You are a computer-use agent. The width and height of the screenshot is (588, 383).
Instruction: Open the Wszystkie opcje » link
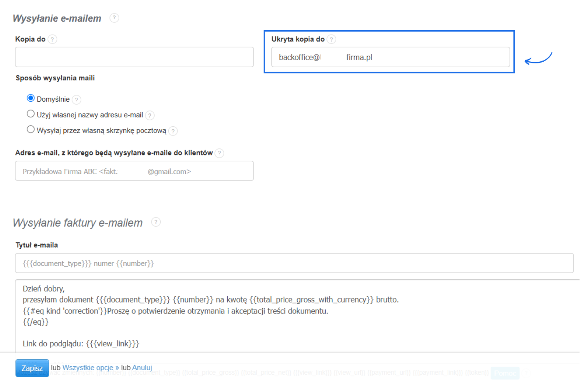(x=91, y=368)
